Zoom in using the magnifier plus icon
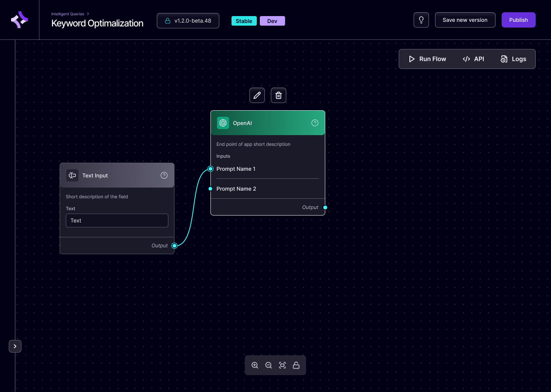The image size is (551, 392). click(x=255, y=365)
